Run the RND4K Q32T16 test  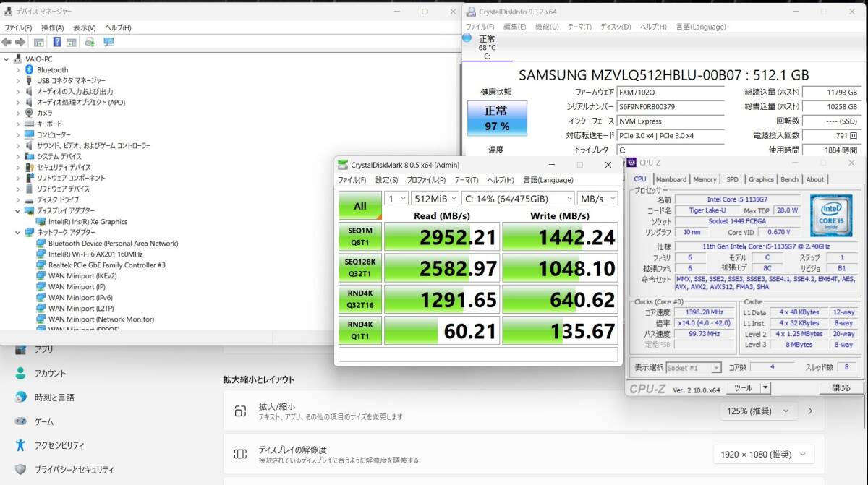(360, 299)
